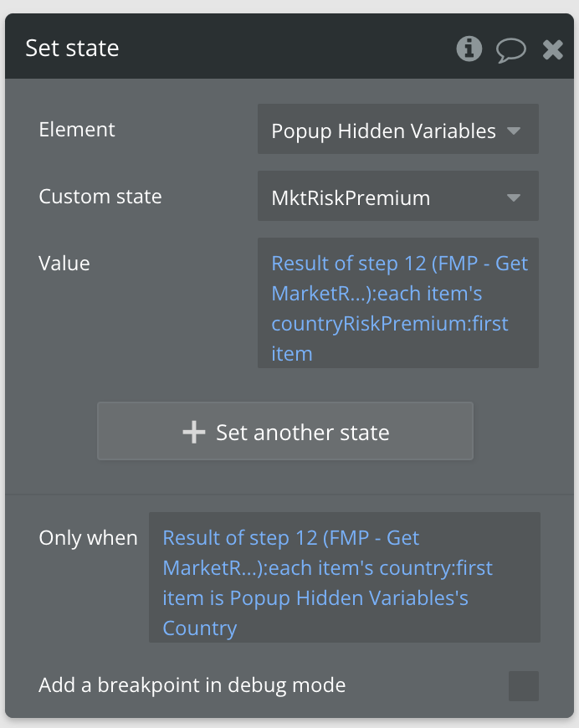Click the 'Add a breakpoint in debug mode' label
The width and height of the screenshot is (579, 728).
192,685
